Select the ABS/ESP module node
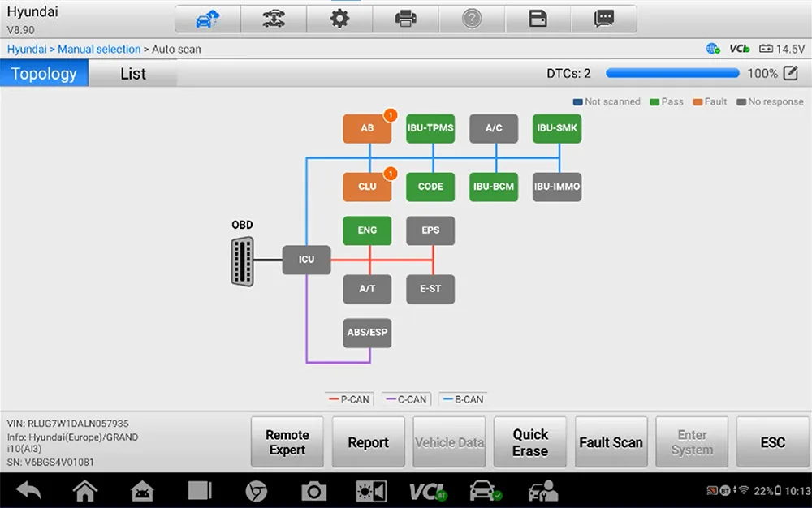The width and height of the screenshot is (812, 508). (x=367, y=333)
